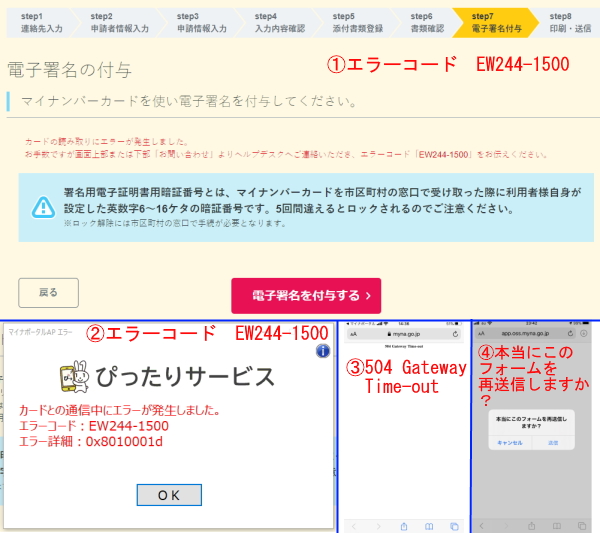Viewport: 600px width, 533px height.
Task: Click OK in the error dialog
Action: 169,495
